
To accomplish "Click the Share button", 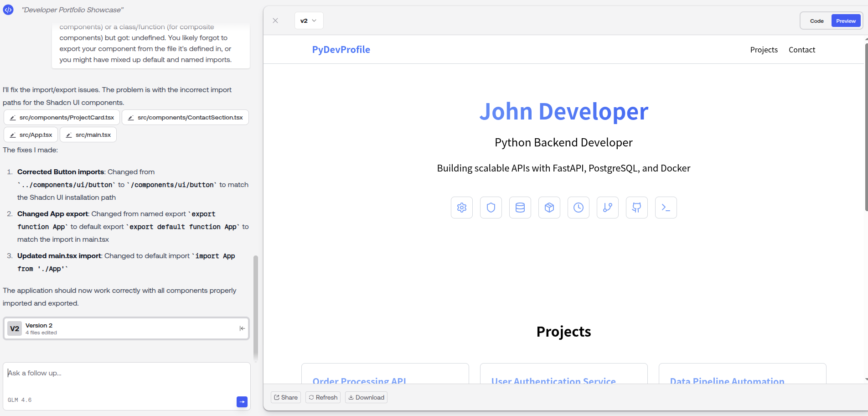I will pos(286,397).
